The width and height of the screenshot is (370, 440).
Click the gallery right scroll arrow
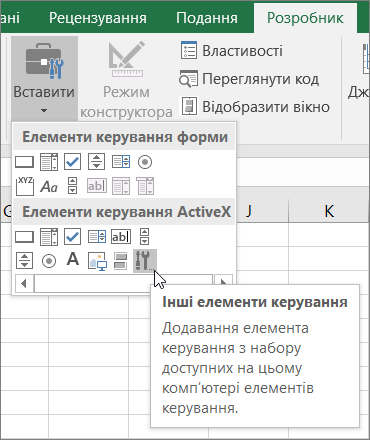(223, 280)
